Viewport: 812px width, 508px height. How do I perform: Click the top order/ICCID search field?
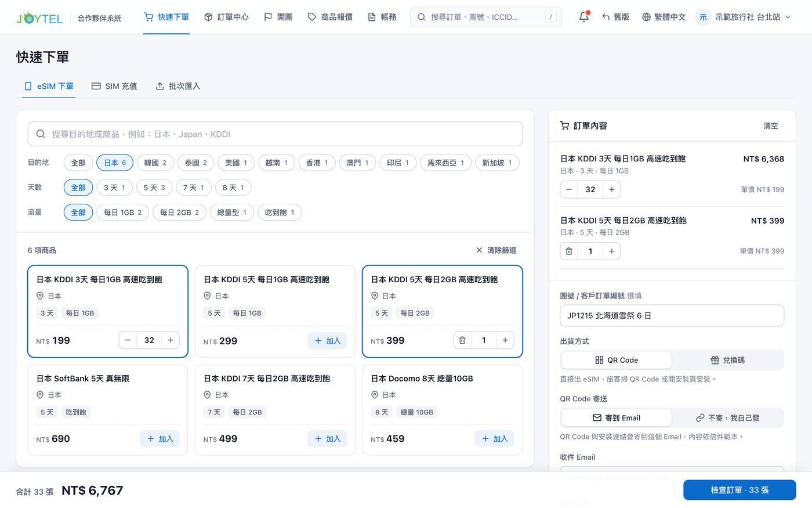486,17
